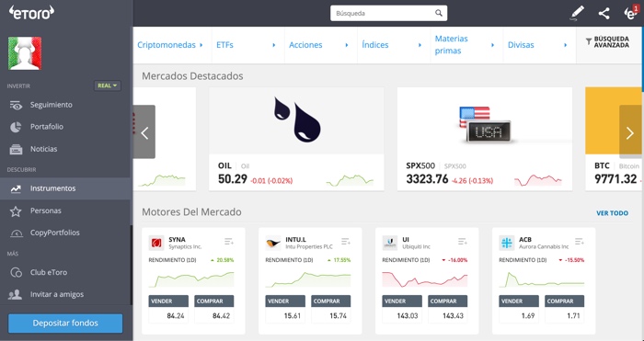644x341 pixels.
Task: Open the user profile avatar
Action: coord(25,53)
